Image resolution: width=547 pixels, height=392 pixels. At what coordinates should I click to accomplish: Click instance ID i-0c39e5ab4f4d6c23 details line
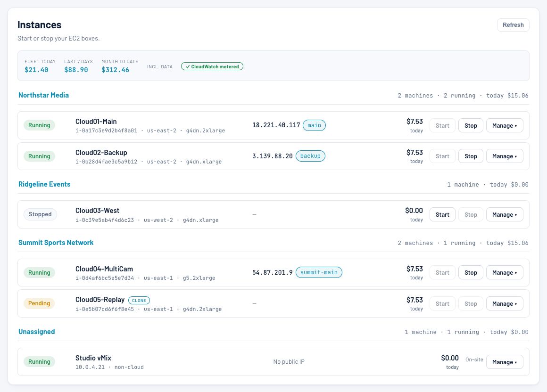[x=147, y=220]
